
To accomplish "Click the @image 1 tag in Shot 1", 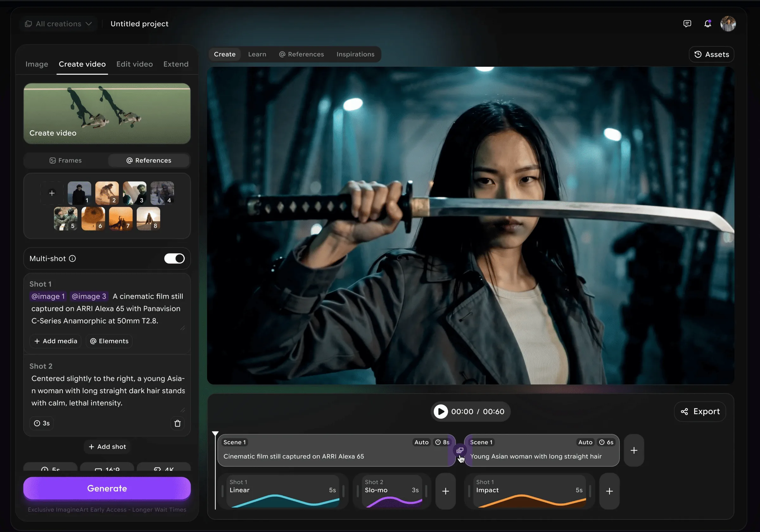I will click(48, 296).
